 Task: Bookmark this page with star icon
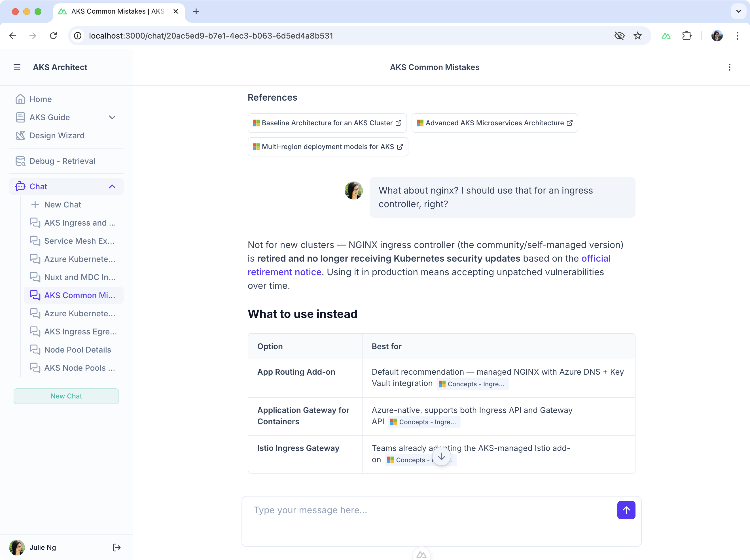tap(638, 36)
